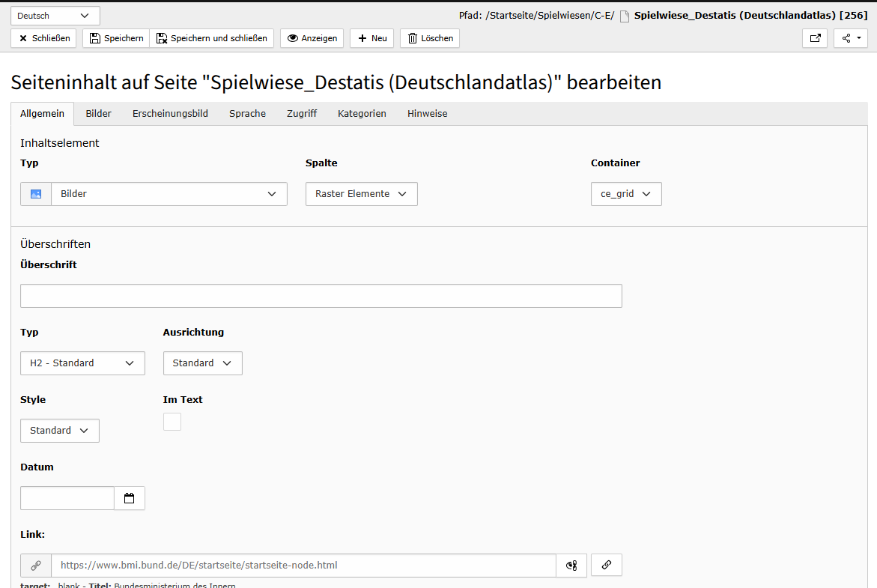Open the share dropdown button
The height and width of the screenshot is (588, 877).
[x=850, y=38]
